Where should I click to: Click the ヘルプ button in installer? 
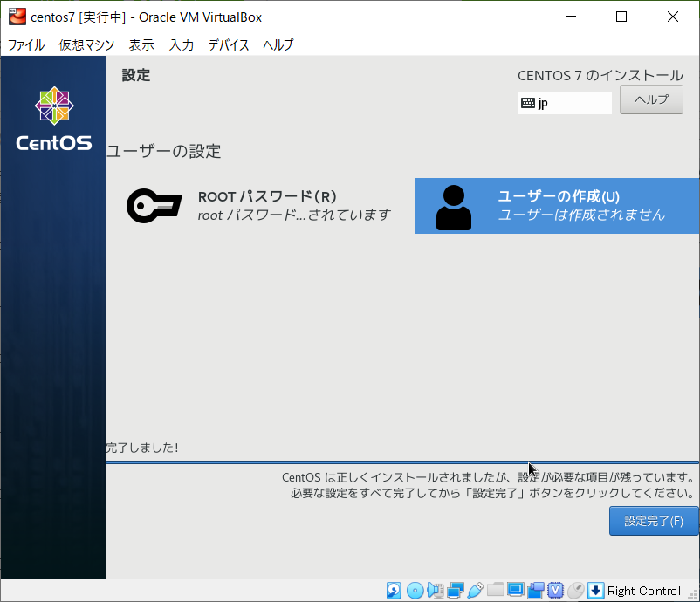[651, 99]
